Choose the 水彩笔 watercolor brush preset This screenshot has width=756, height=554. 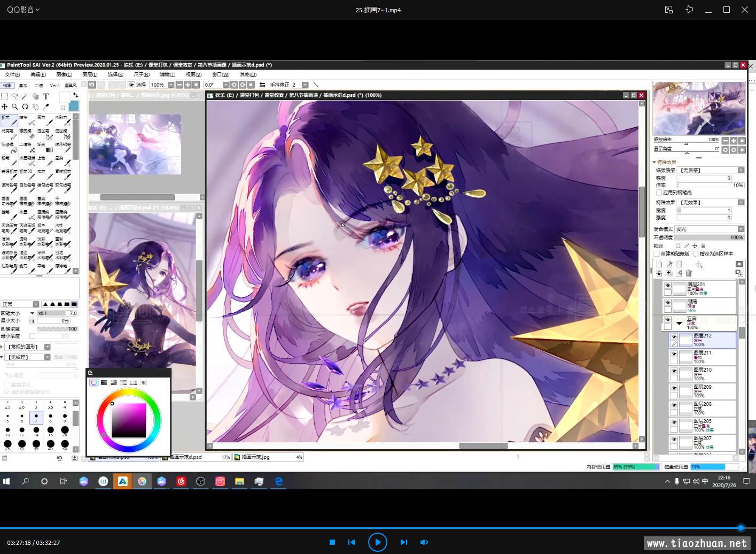tap(61, 120)
